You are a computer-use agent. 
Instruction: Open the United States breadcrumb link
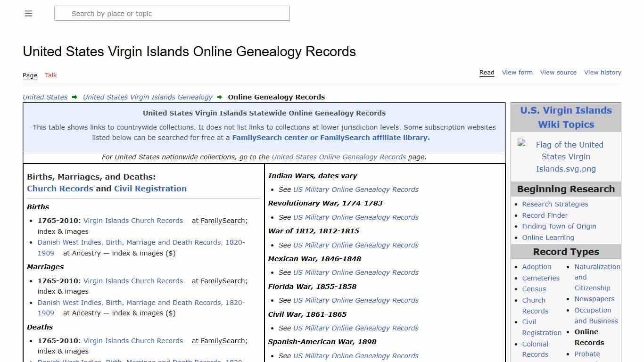45,97
